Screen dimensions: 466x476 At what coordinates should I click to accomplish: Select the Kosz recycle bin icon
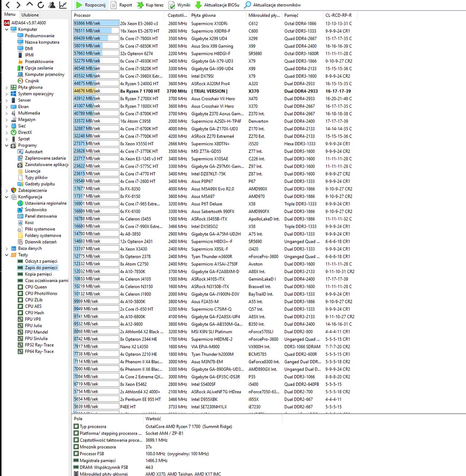pos(20,223)
